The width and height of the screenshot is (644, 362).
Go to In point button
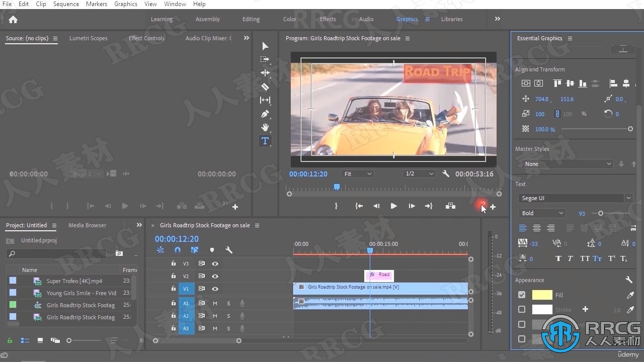tap(359, 206)
